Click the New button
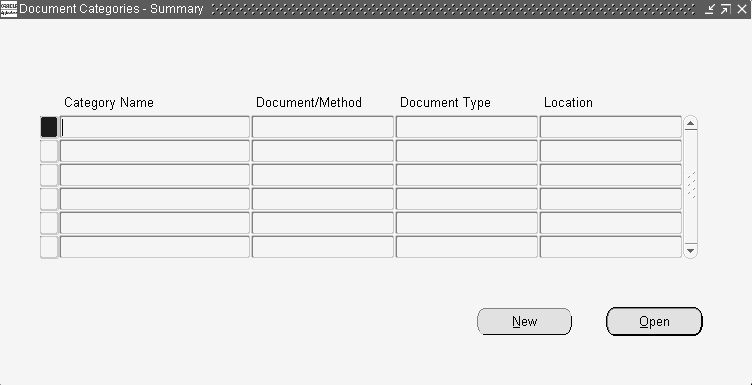The width and height of the screenshot is (752, 385). [x=524, y=321]
